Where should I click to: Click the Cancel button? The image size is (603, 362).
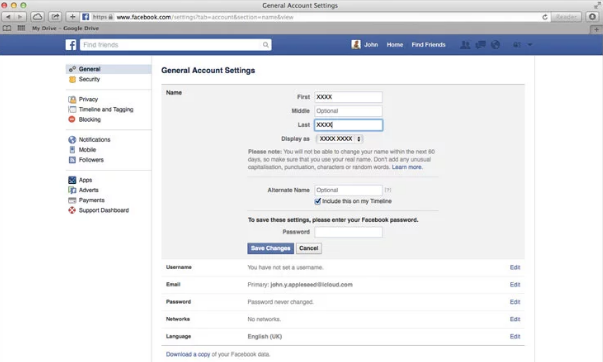[308, 248]
